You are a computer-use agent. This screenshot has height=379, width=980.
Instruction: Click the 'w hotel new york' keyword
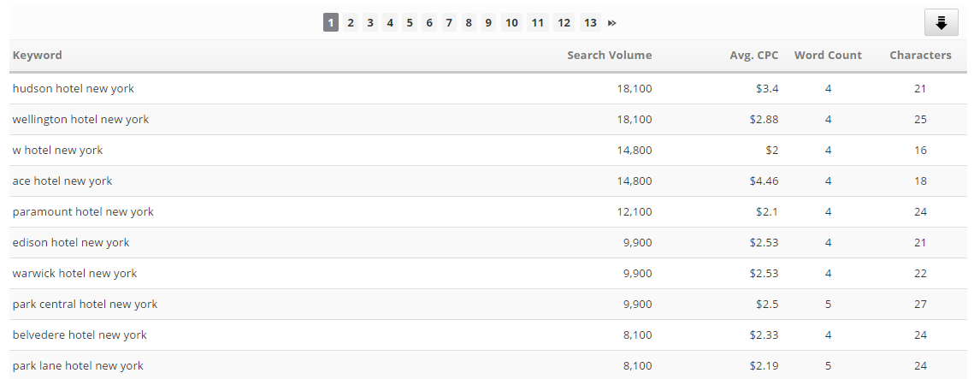click(57, 151)
